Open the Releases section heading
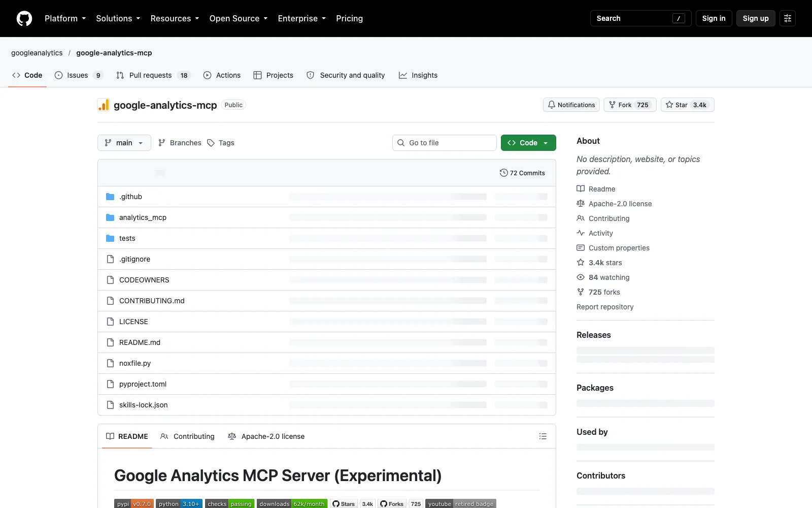The height and width of the screenshot is (508, 812). (594, 335)
